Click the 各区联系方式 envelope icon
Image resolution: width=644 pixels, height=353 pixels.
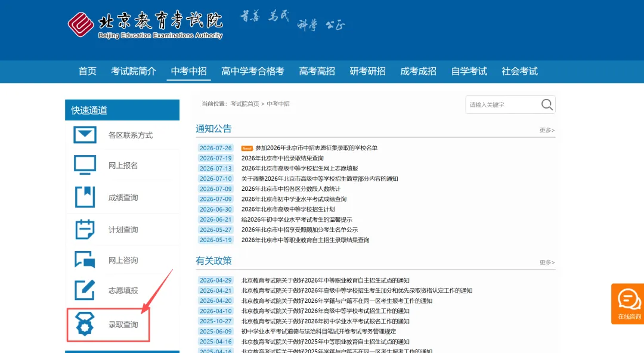tap(85, 135)
